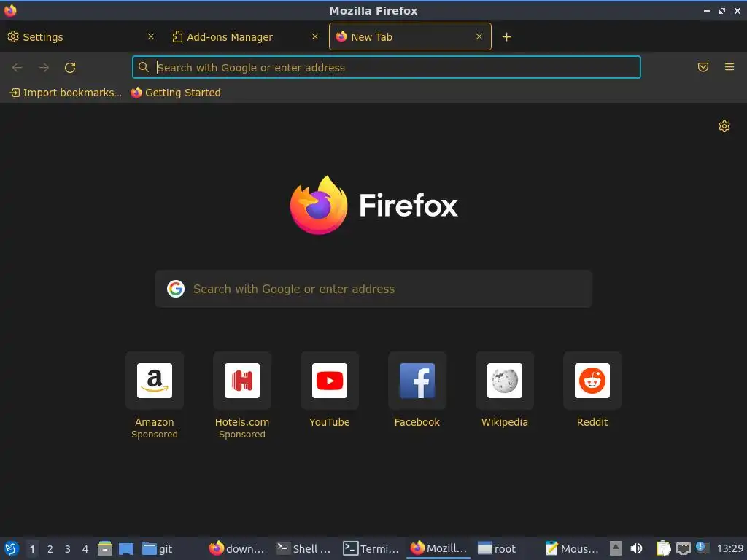Close the New Tab tab

click(479, 36)
